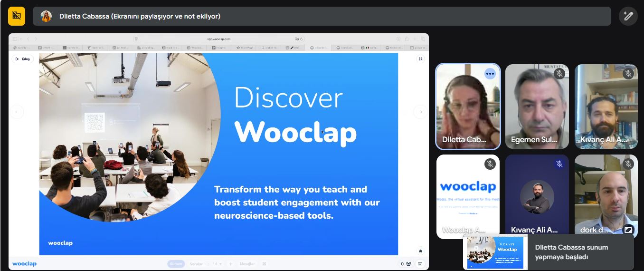Click the browser reload icon in address bar

302,39
